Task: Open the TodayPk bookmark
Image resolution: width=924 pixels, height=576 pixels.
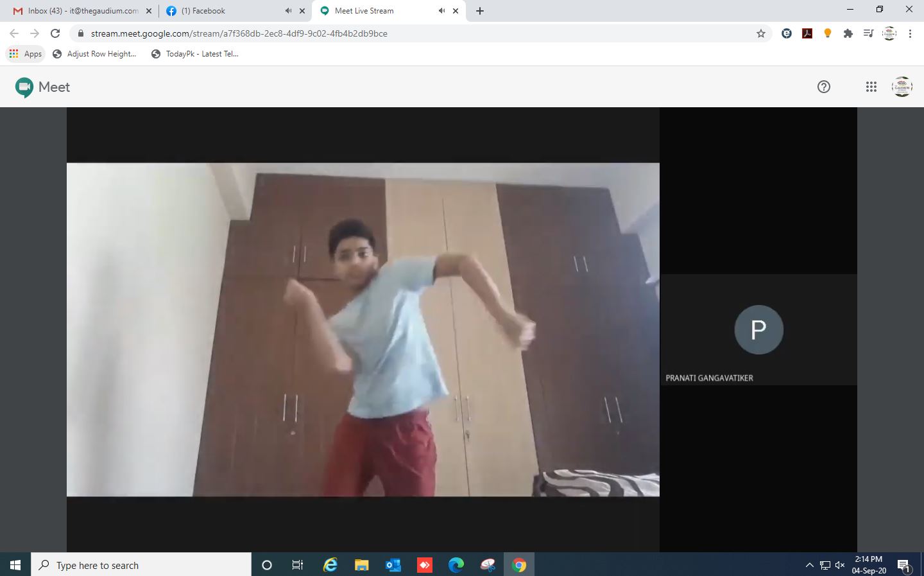Action: [195, 54]
